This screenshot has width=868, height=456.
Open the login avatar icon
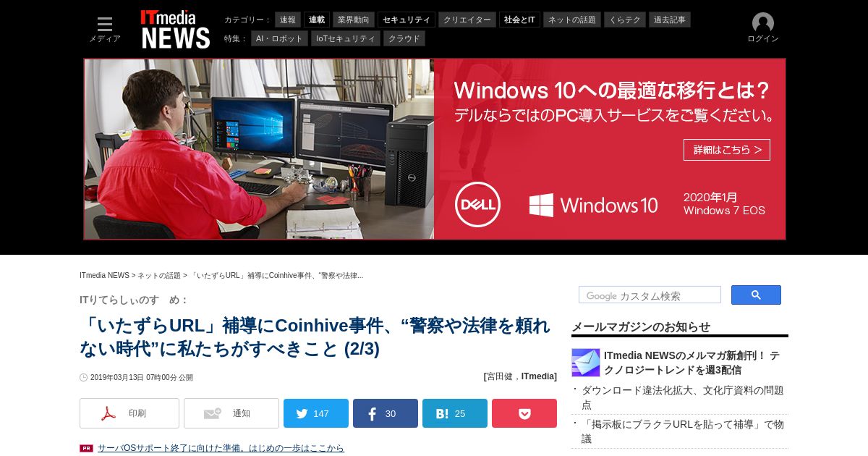pos(763,23)
